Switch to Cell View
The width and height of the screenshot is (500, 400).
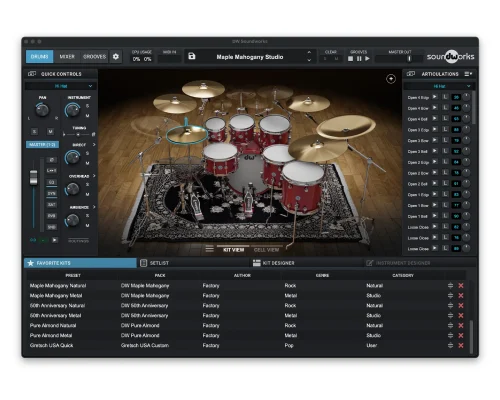(266, 250)
